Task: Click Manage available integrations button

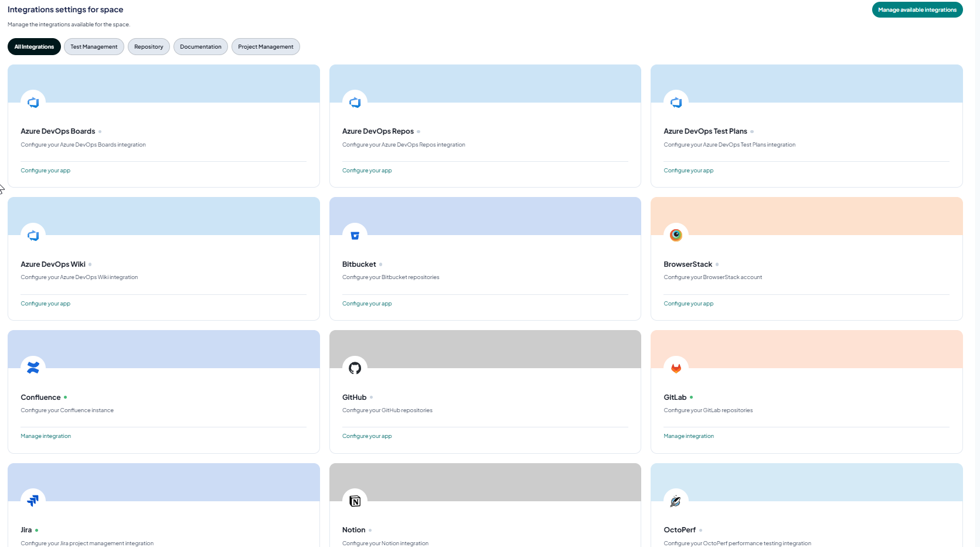Action: click(x=917, y=10)
